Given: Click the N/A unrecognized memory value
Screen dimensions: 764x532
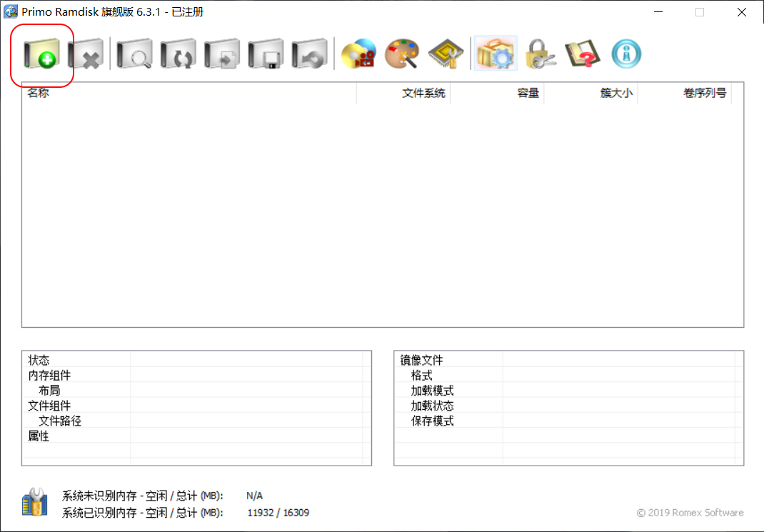Looking at the screenshot, I should click(x=254, y=496).
